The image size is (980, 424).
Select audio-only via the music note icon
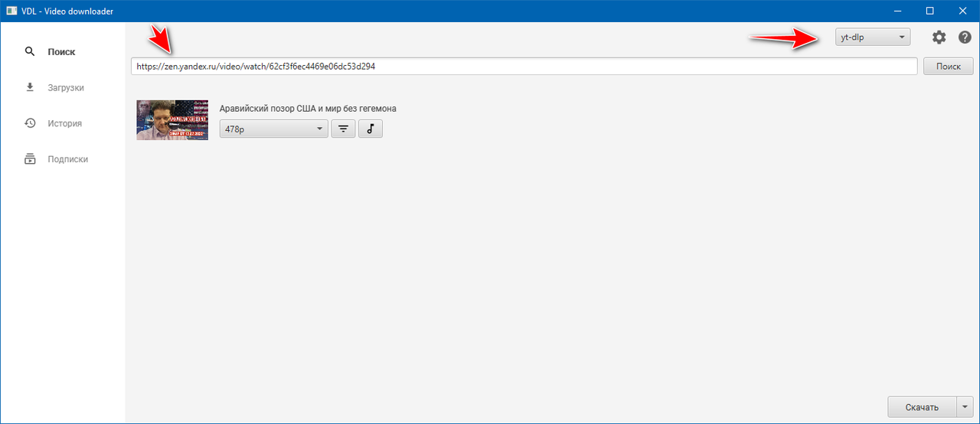pyautogui.click(x=371, y=129)
